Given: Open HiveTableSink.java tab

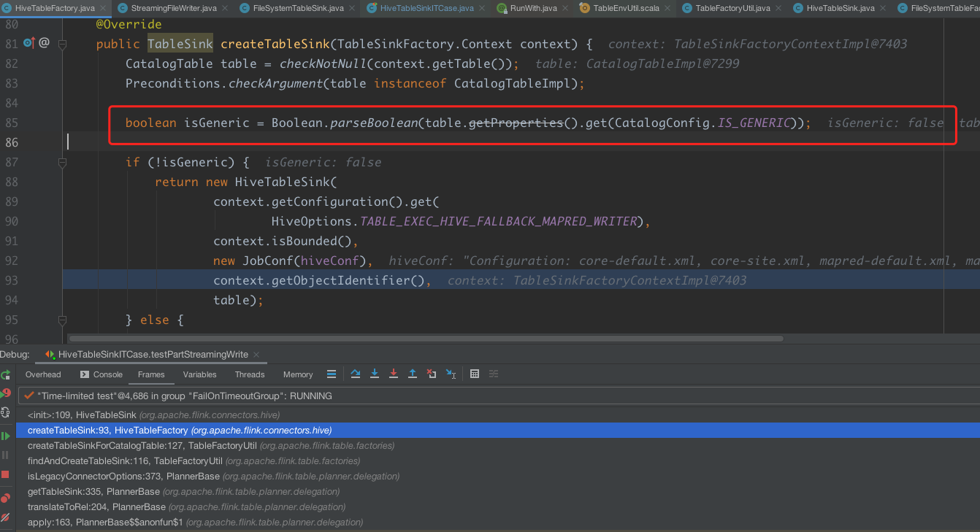Looking at the screenshot, I should click(840, 8).
